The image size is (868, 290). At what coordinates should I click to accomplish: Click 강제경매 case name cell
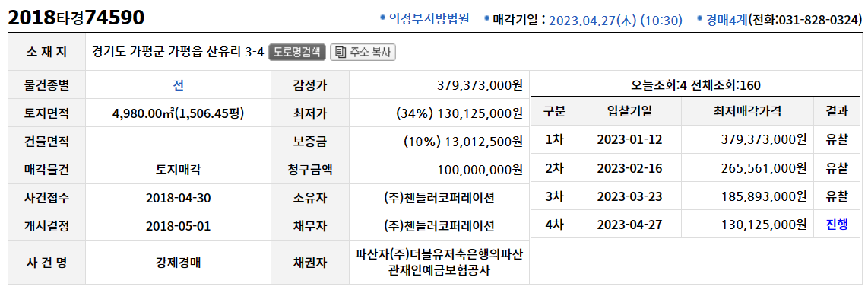coord(179,263)
